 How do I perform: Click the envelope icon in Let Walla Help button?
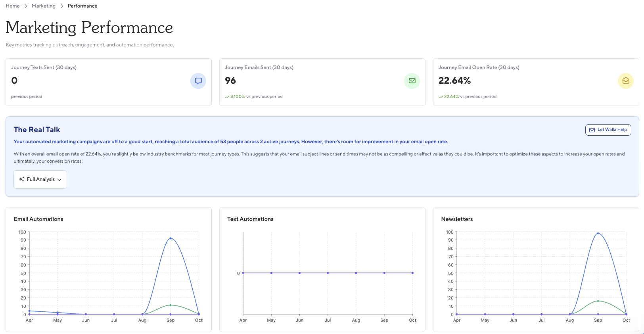(592, 130)
